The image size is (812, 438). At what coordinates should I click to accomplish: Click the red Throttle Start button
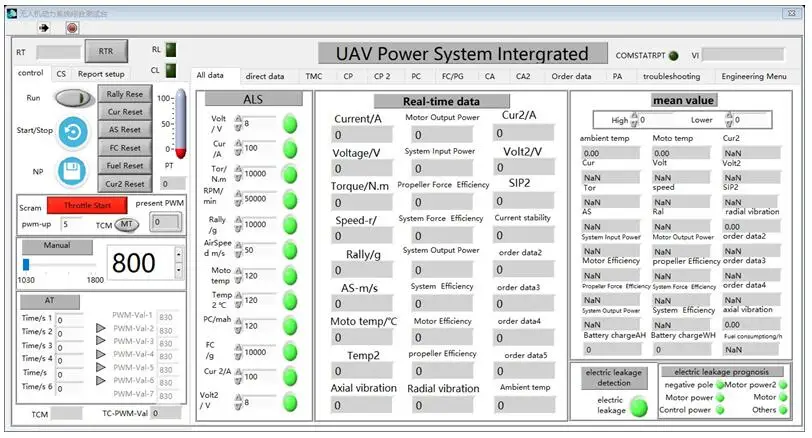coord(87,206)
